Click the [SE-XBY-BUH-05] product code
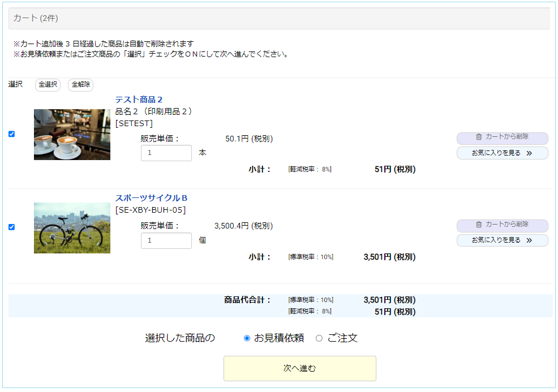558x392 pixels. (x=151, y=210)
